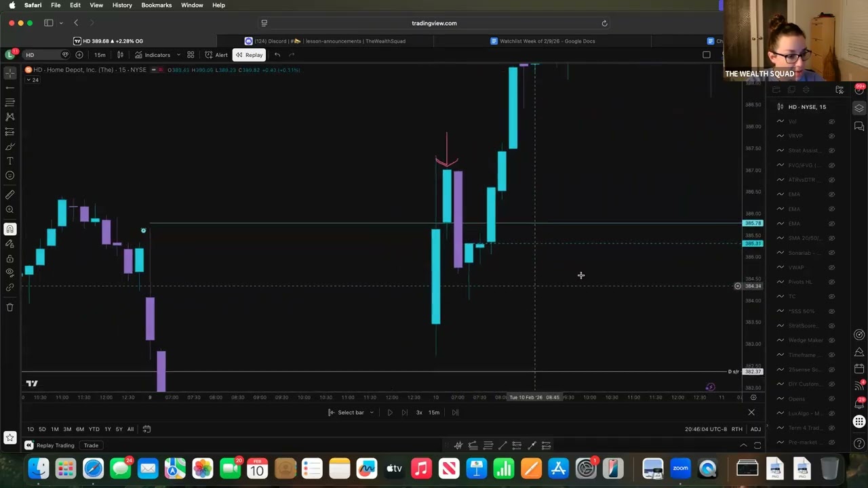Open the emoji icons tool
The height and width of the screenshot is (488, 868).
click(x=10, y=176)
